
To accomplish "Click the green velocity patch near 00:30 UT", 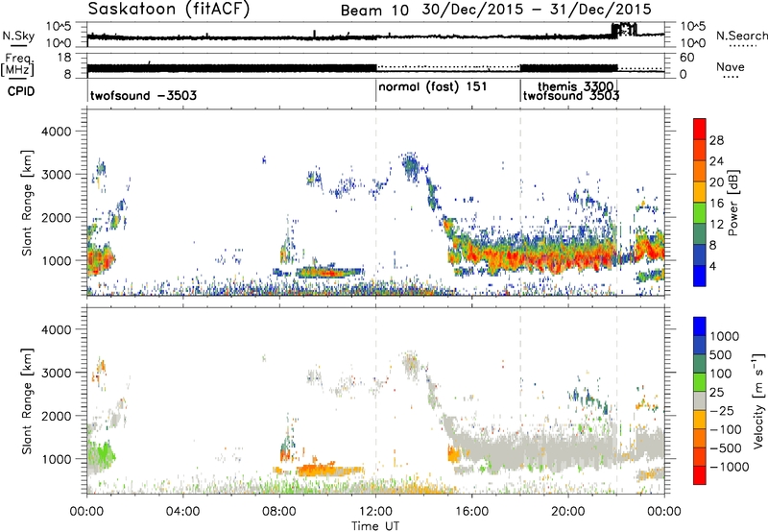I will tap(103, 453).
